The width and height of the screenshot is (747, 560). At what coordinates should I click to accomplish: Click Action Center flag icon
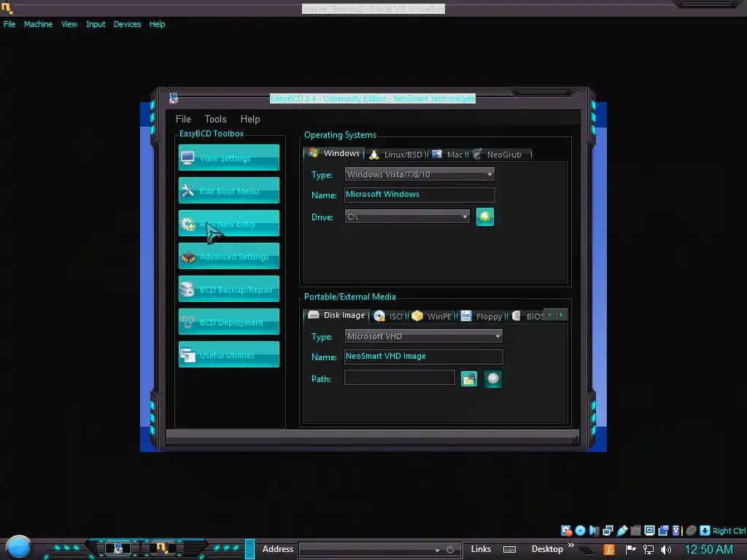tap(630, 550)
